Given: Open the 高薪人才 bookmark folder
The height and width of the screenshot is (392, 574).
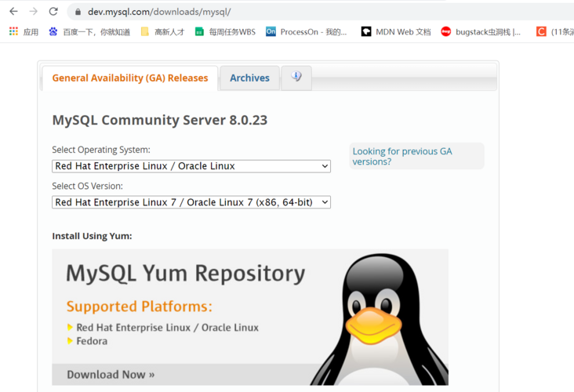Looking at the screenshot, I should point(162,32).
